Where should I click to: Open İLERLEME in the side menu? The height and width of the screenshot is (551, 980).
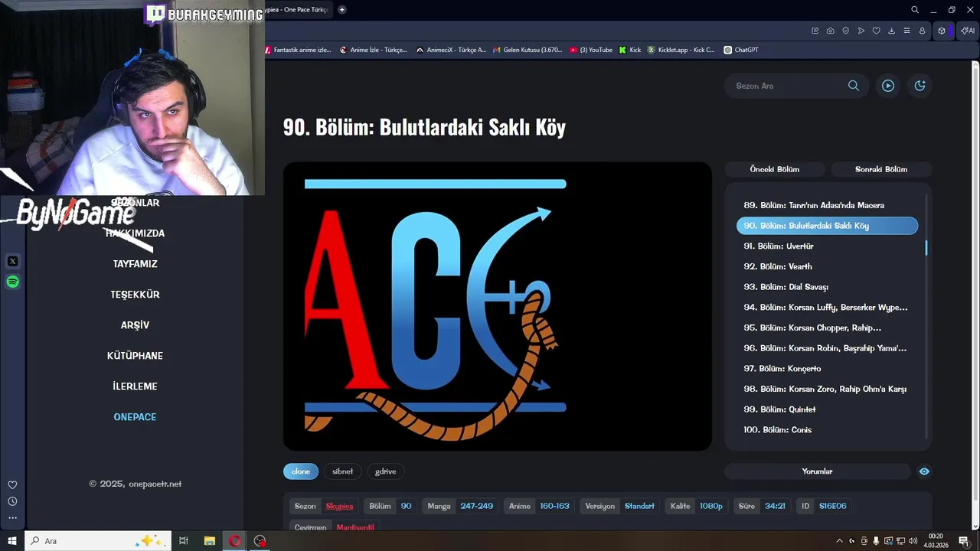[x=135, y=386]
